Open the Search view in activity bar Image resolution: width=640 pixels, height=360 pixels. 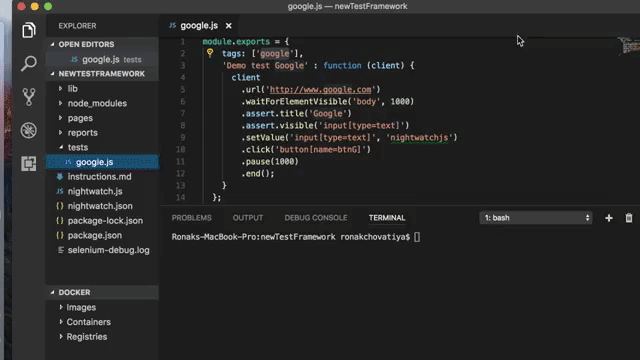tap(29, 63)
